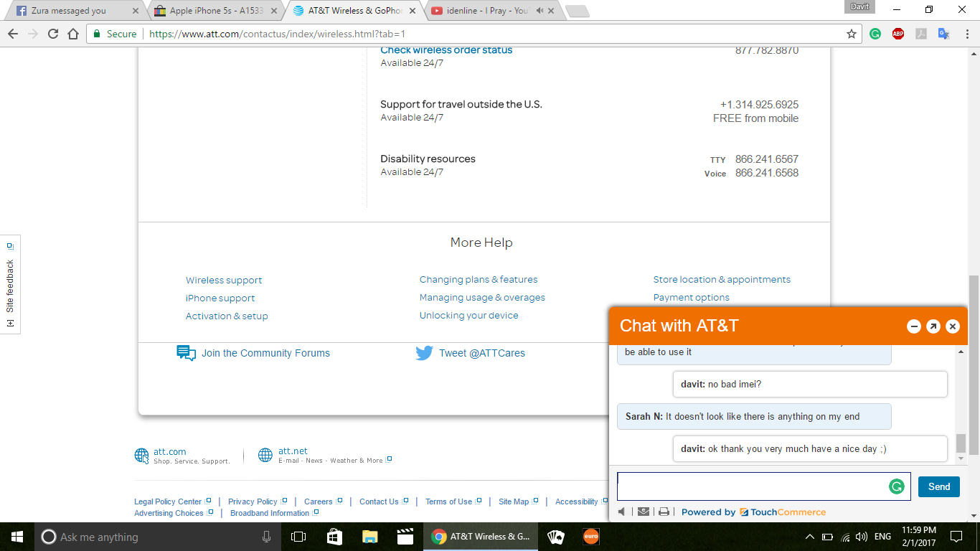980x551 pixels.
Task: Close the Zura messaged you tab
Action: pos(136,11)
